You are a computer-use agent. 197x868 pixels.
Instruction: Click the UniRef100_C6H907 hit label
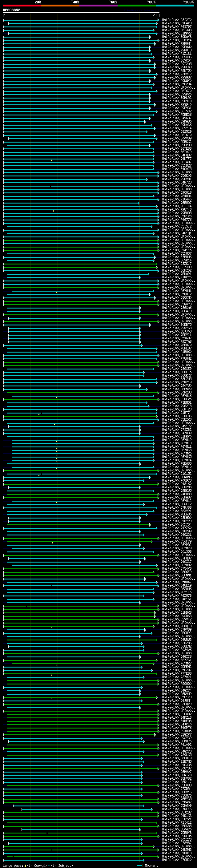coord(177,772)
